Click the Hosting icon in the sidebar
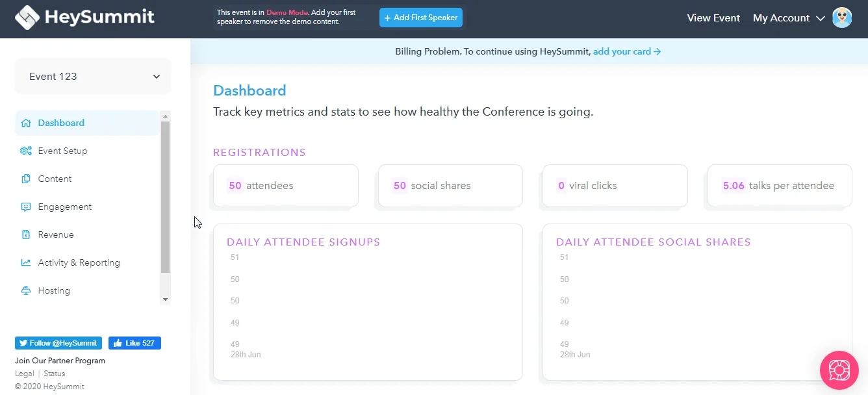868x395 pixels. pyautogui.click(x=26, y=290)
